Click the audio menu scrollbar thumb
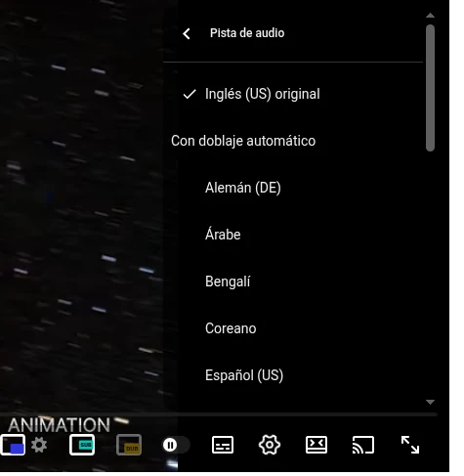This screenshot has width=464, height=476. [x=430, y=88]
